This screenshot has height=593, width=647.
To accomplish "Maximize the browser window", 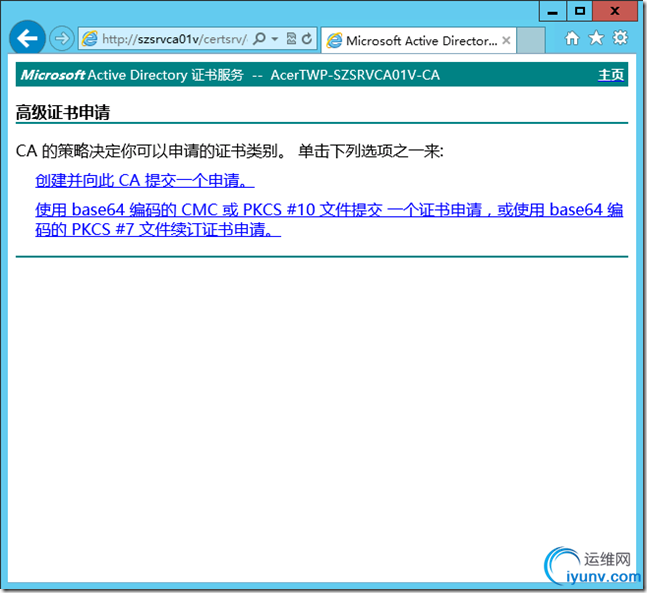I will tap(579, 11).
